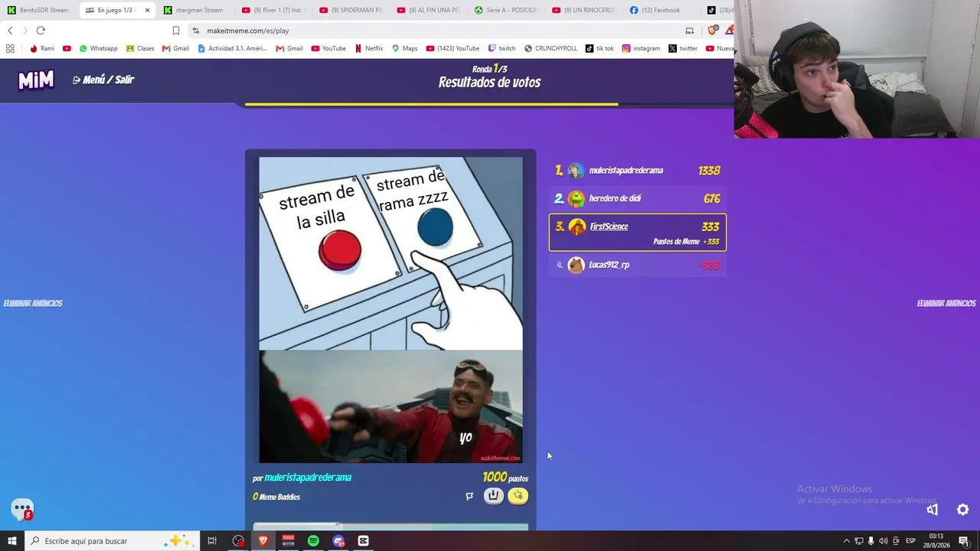This screenshot has width=980, height=551.
Task: Go back in browser history
Action: click(10, 31)
